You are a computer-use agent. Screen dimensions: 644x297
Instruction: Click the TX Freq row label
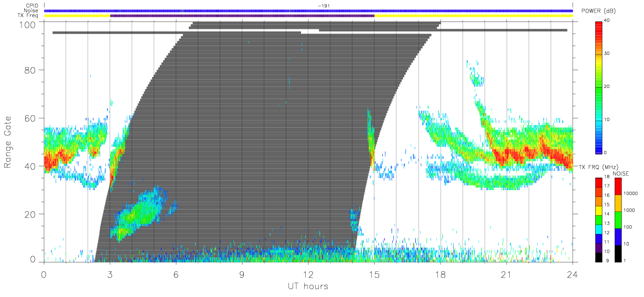pyautogui.click(x=28, y=16)
